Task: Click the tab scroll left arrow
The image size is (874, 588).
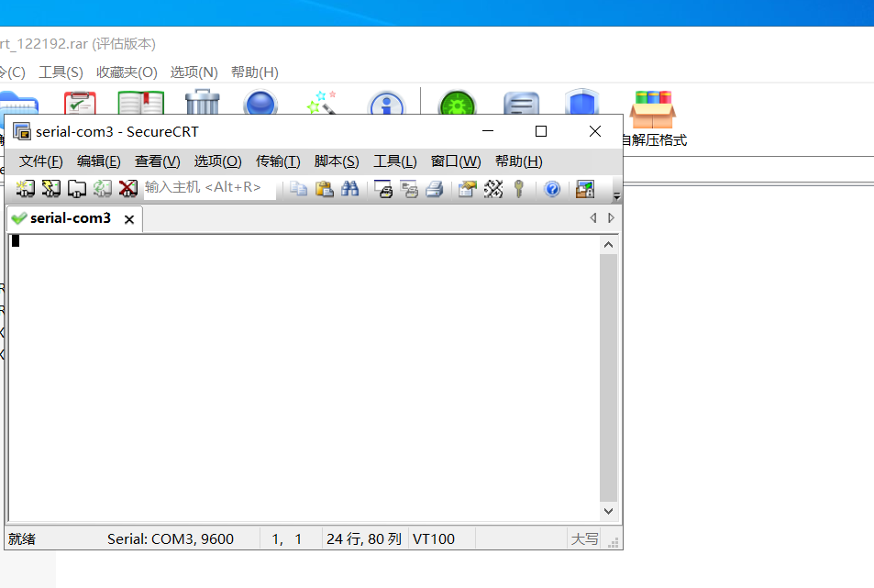Action: click(593, 218)
